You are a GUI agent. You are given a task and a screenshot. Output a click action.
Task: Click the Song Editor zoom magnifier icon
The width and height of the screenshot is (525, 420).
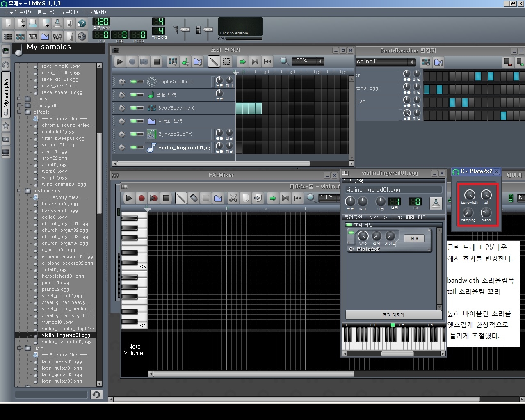tap(284, 62)
